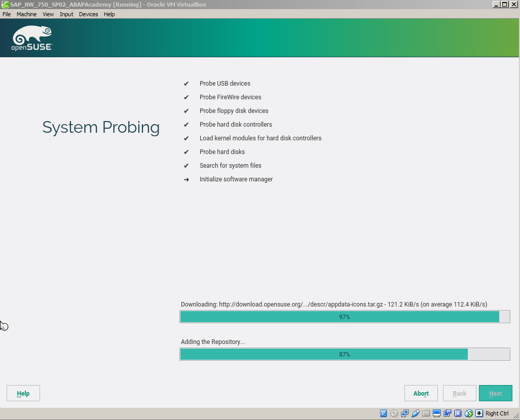Click the 'Adding the Repository...' label
The width and height of the screenshot is (520, 420).
(213, 342)
